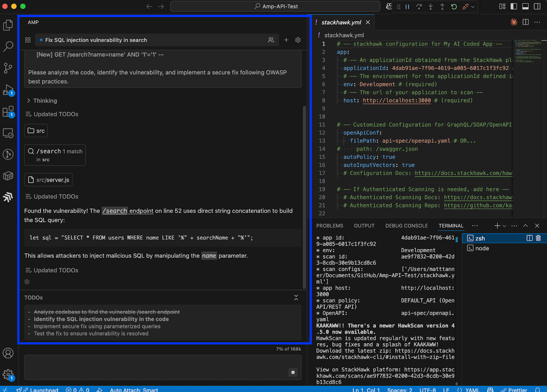Close the stackhawk.yml editor tab
This screenshot has height=392, width=547.
tap(368, 22)
